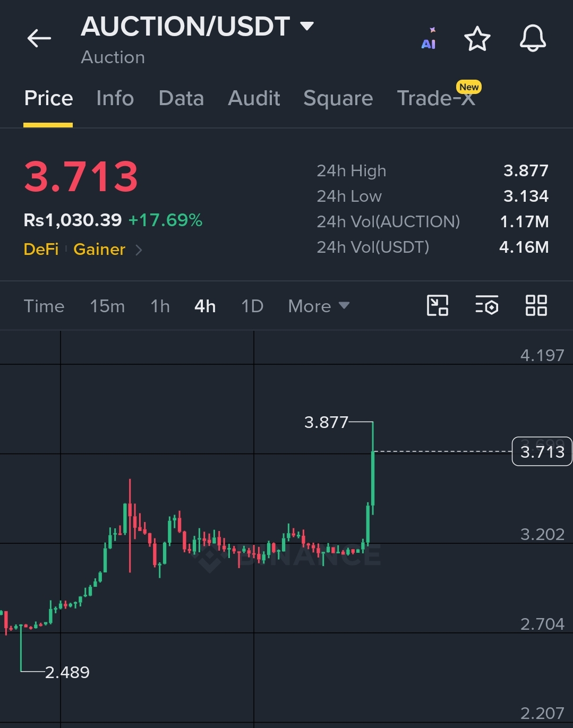Tap the 3.202 price axis label

coord(542,534)
